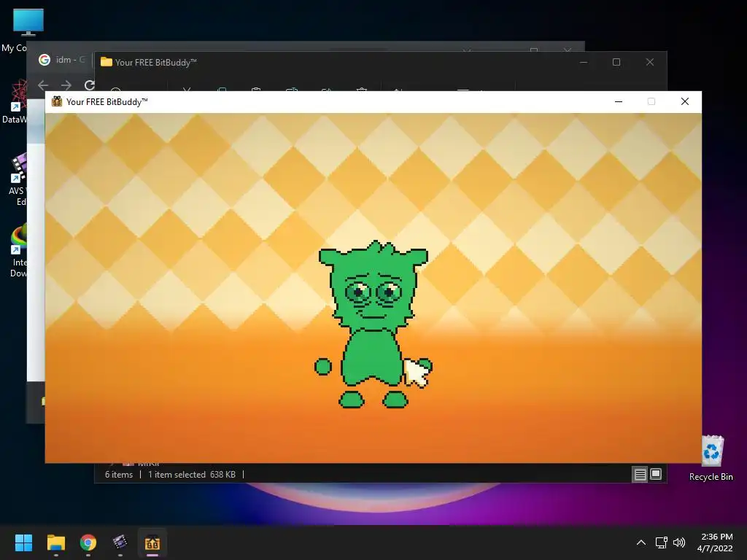Go forward in the Chrome window
747x560 pixels.
tap(66, 85)
